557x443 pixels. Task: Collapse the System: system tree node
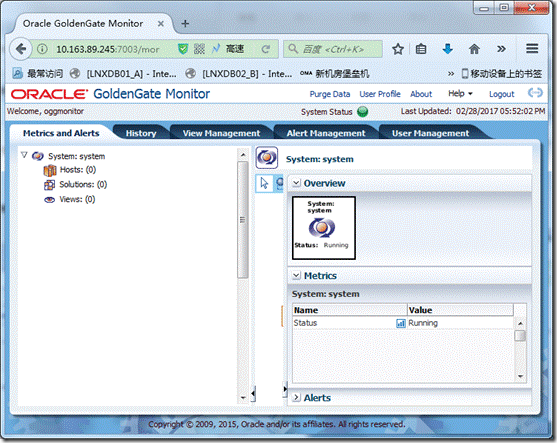click(x=24, y=155)
